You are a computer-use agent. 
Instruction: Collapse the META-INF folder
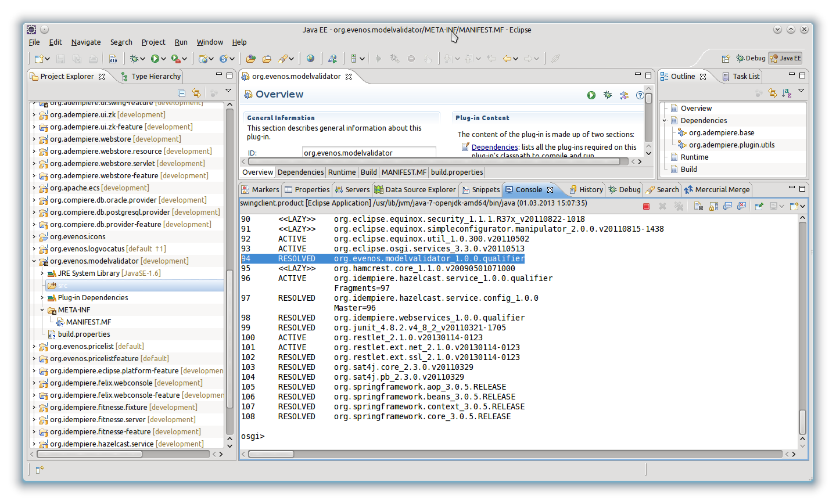coord(42,310)
